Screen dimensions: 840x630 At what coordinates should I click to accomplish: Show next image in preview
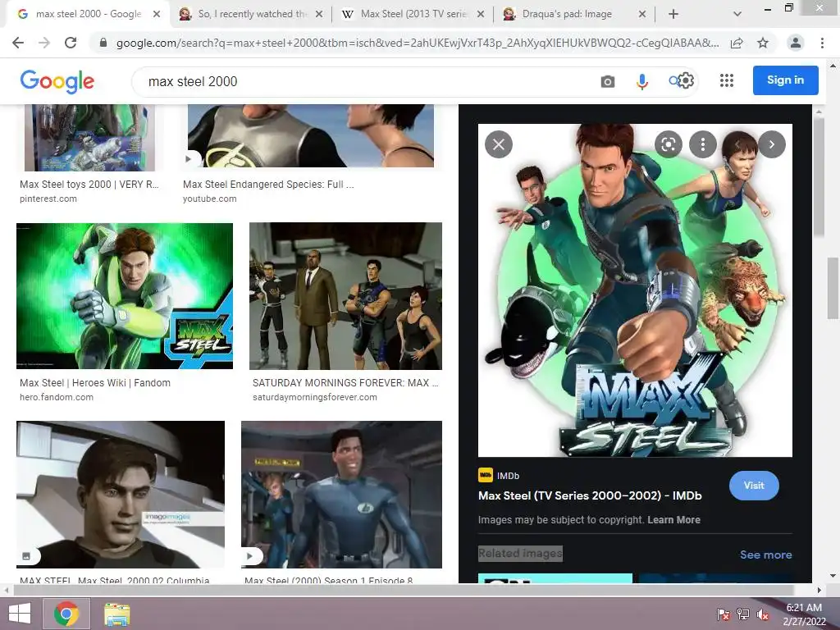coord(771,144)
